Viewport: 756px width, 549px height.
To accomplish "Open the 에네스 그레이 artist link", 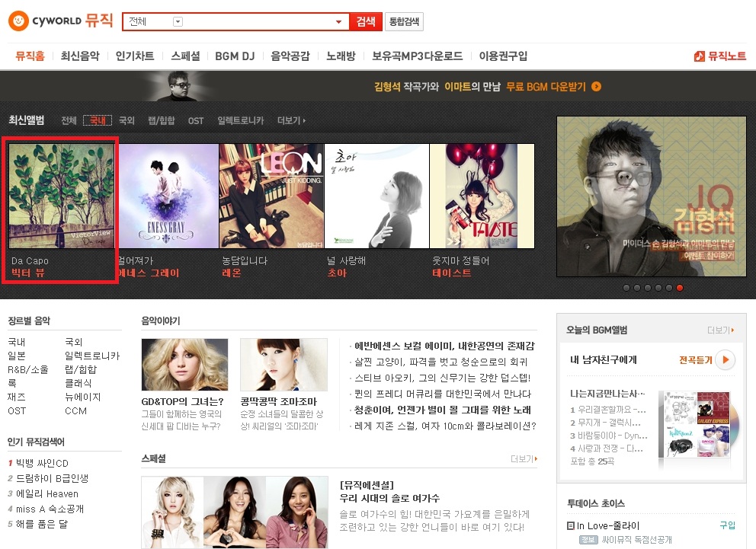I will (x=149, y=273).
